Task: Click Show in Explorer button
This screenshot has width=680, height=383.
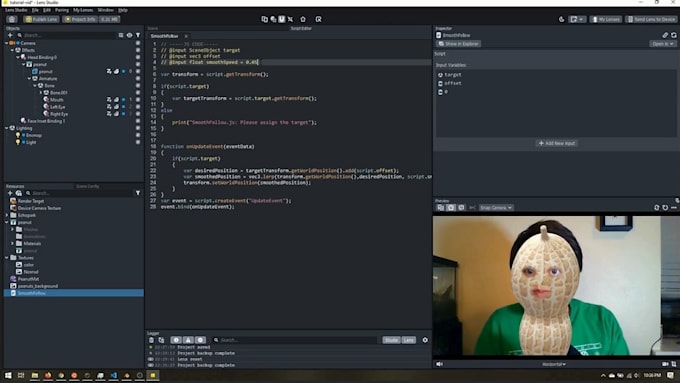Action: 458,44
